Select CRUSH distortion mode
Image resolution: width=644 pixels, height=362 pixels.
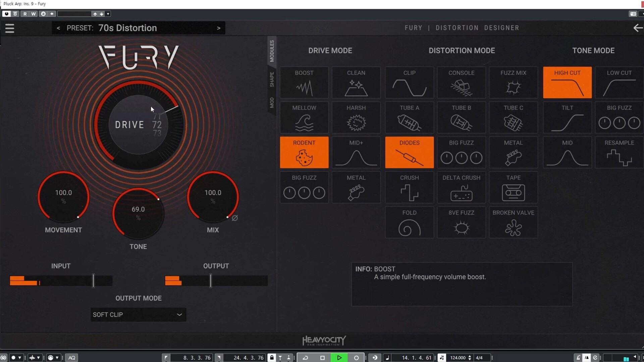(409, 187)
